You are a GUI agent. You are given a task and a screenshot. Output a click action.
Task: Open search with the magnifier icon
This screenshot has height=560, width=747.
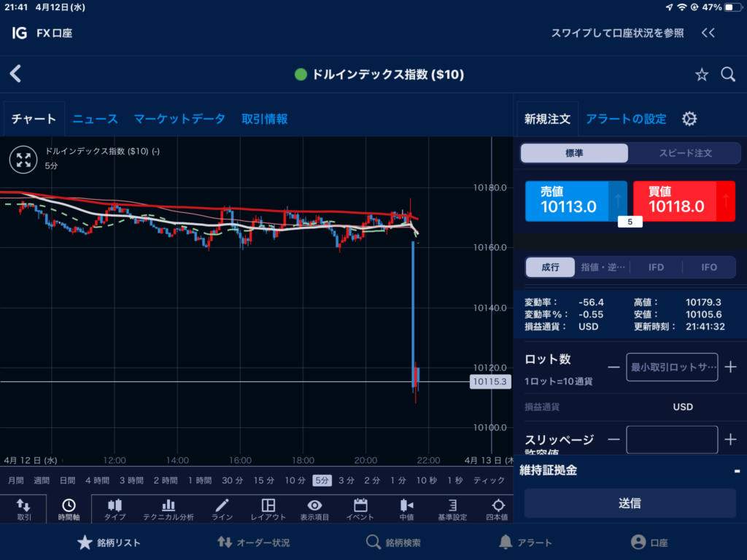tap(727, 74)
